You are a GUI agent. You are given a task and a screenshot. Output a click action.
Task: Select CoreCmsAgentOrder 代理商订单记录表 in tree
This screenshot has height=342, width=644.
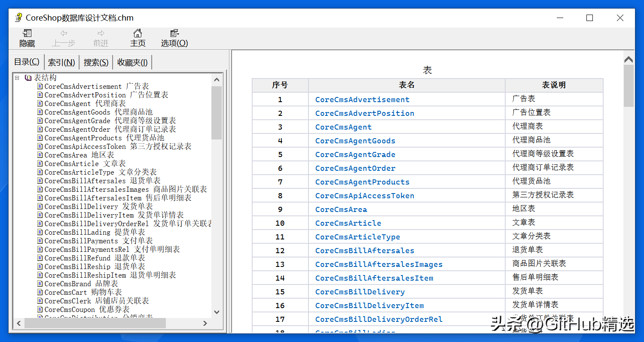coord(110,129)
